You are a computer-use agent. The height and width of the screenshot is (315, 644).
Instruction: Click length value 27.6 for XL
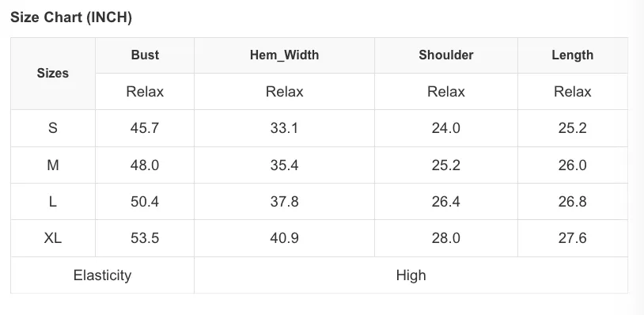[573, 238]
